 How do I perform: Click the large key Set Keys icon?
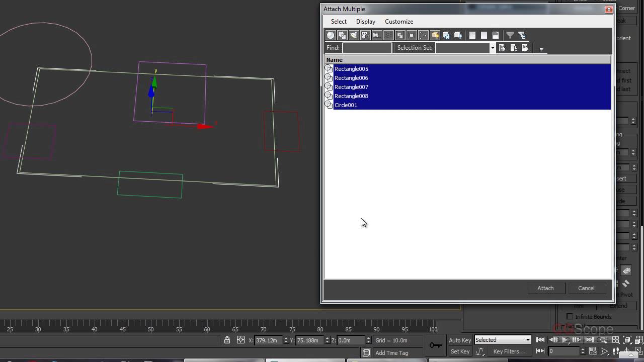435,345
